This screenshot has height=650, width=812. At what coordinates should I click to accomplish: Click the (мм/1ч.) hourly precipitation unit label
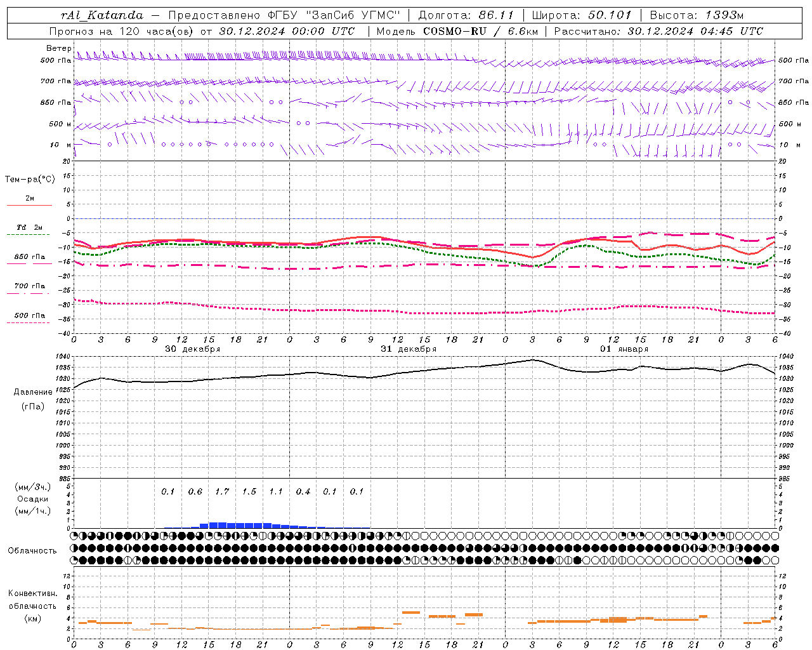32,511
